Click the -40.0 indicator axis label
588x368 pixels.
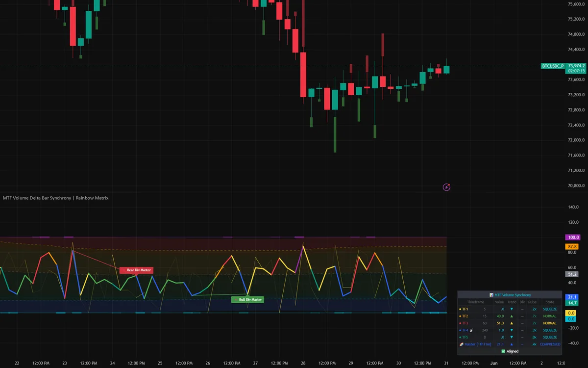tap(574, 343)
